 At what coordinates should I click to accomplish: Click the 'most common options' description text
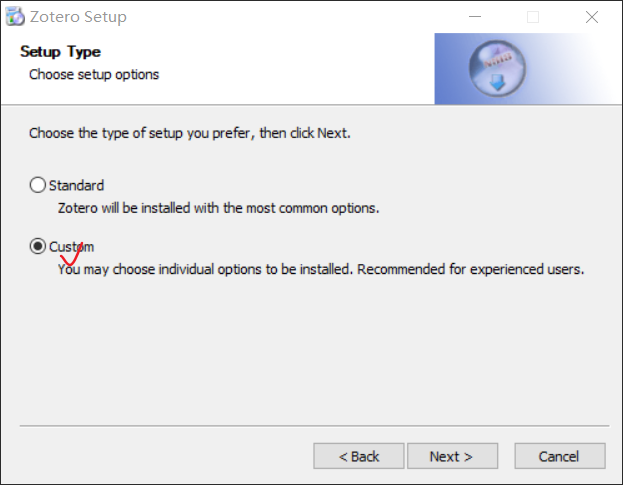click(x=219, y=208)
